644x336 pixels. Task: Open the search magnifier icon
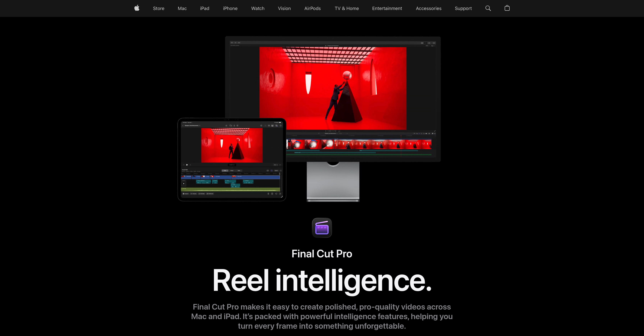(x=488, y=8)
